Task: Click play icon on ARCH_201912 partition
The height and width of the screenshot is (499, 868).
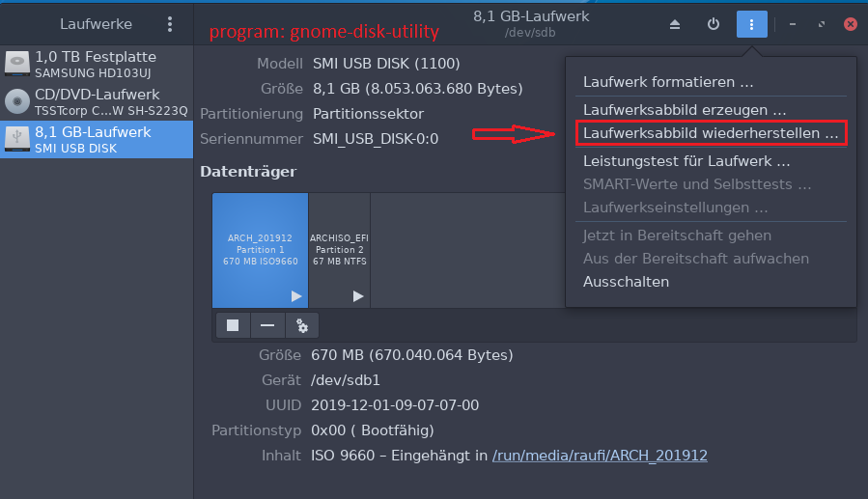Action: pos(296,296)
